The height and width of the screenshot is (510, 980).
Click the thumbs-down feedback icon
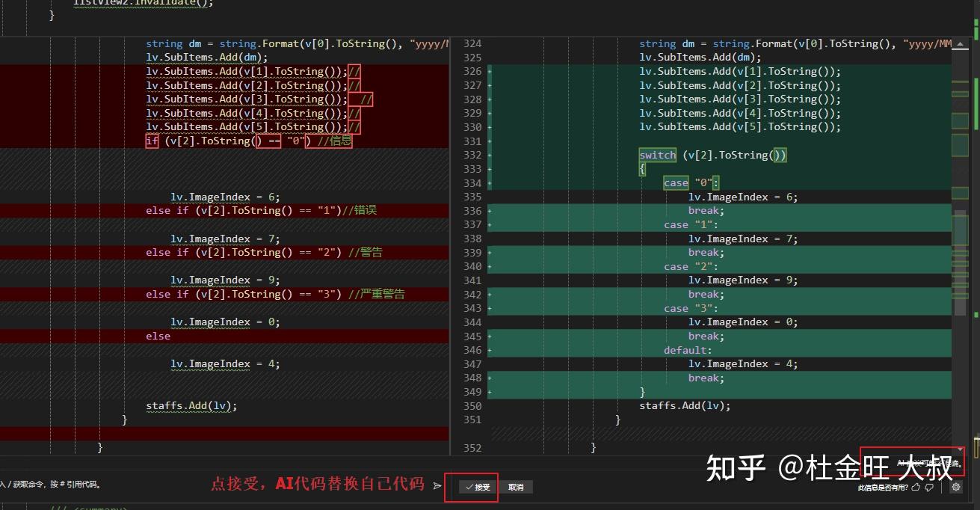(x=929, y=488)
